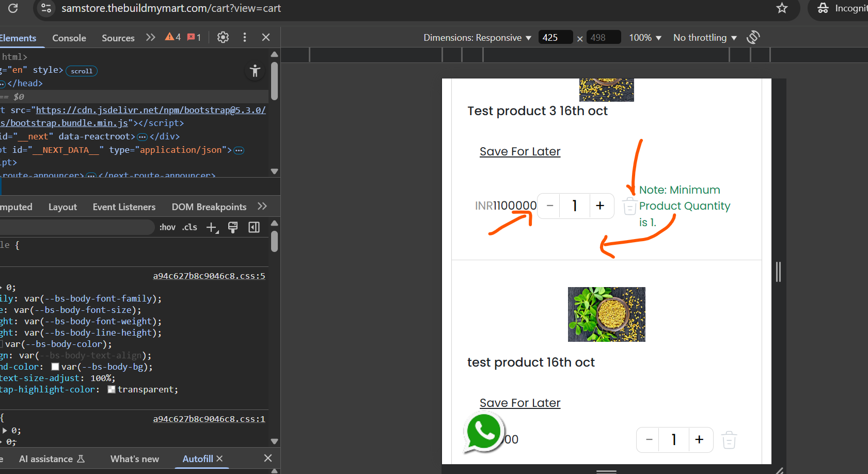The width and height of the screenshot is (868, 474).
Task: Open the bootstrap CDN script link
Action: click(151, 110)
